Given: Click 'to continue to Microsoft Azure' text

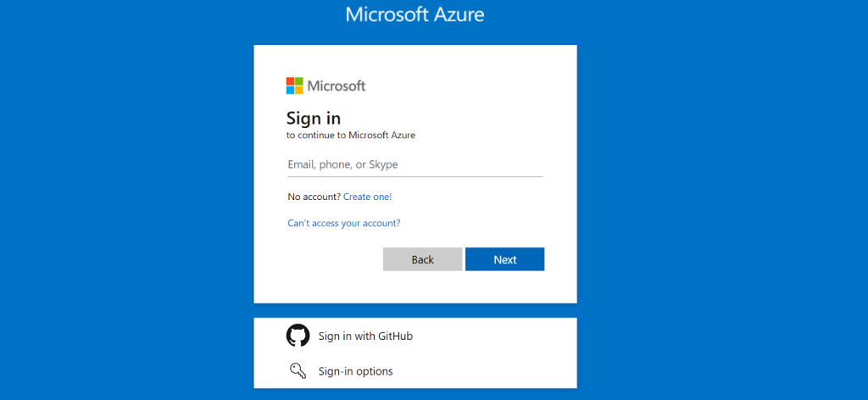Looking at the screenshot, I should (351, 135).
